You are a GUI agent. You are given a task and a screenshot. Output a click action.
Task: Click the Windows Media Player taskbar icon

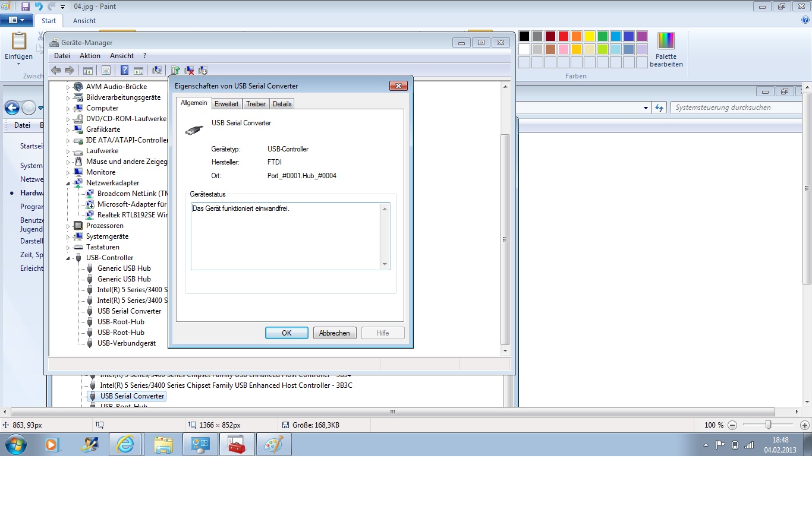(52, 444)
